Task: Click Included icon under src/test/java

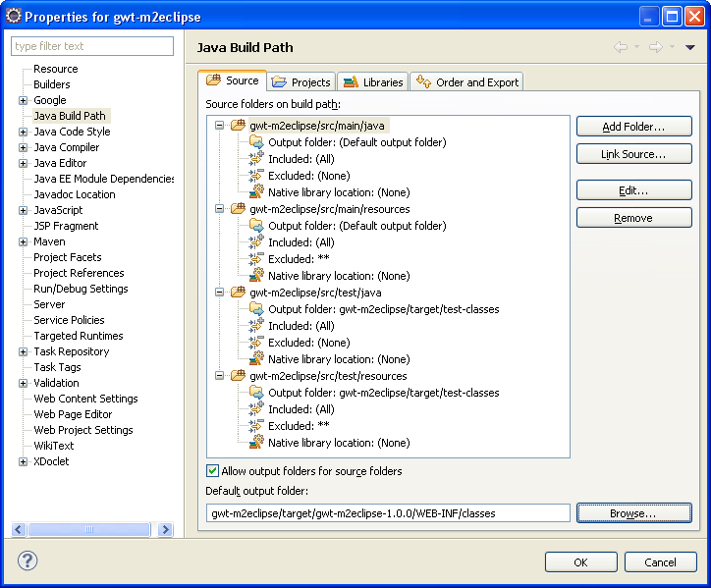Action: click(x=256, y=325)
